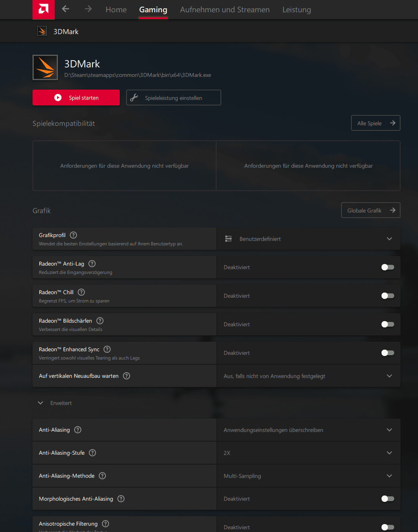Click the wrench icon for Spieleleistung einstellen
The image size is (418, 532).
click(134, 98)
